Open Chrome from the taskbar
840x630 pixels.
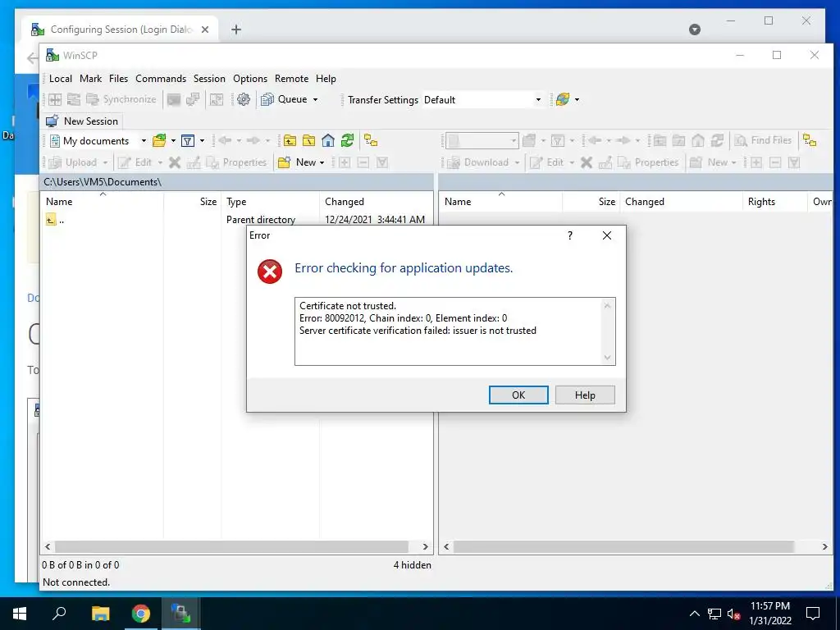coord(141,614)
